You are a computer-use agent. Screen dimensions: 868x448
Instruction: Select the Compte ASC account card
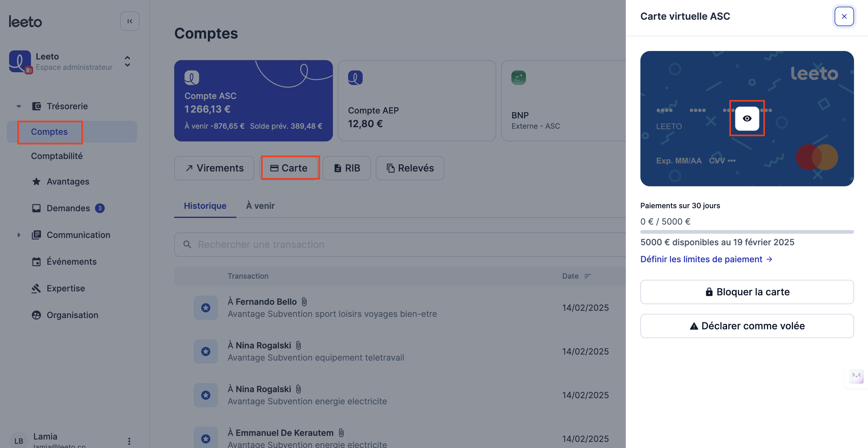tap(253, 101)
